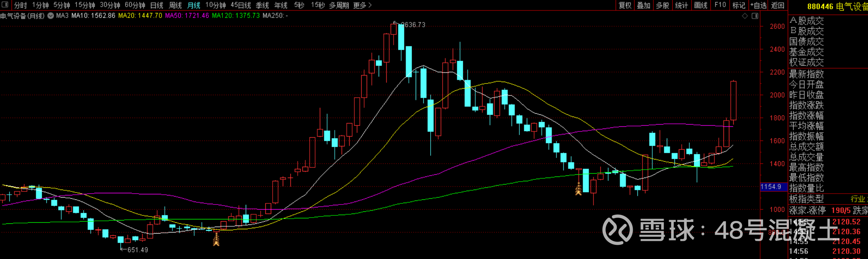Switch to the 日线 daily chart tab
868x259 pixels.
156,5
